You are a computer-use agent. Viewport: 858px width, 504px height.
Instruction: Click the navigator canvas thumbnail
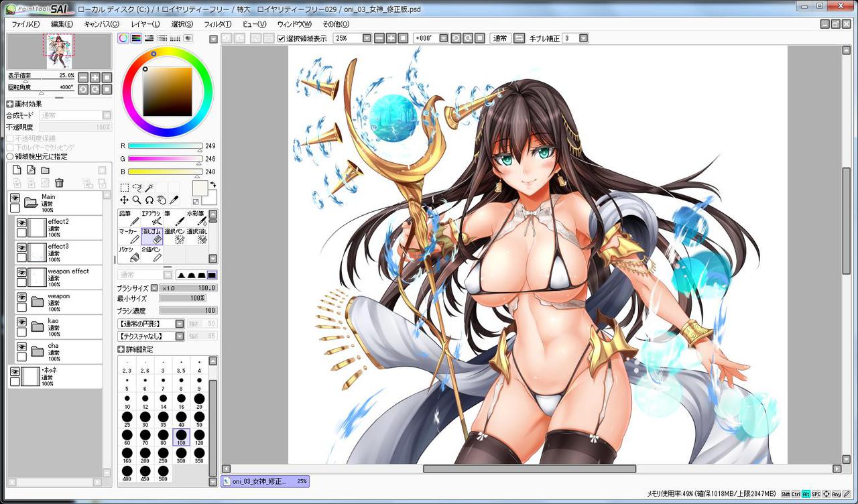coord(60,52)
